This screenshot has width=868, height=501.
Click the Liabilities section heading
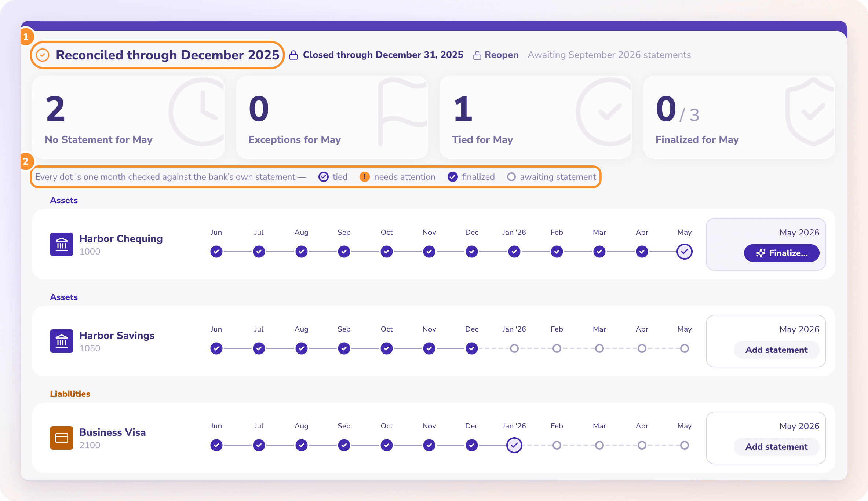pos(70,394)
